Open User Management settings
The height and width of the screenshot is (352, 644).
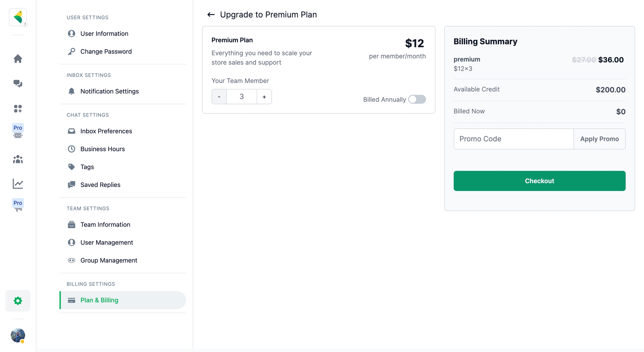106,242
